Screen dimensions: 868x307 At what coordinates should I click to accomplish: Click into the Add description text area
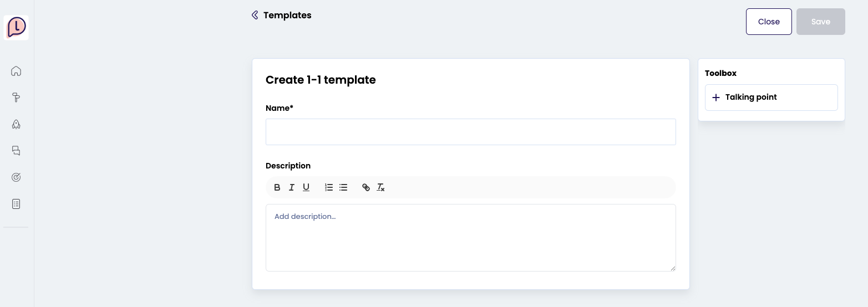[x=470, y=237]
